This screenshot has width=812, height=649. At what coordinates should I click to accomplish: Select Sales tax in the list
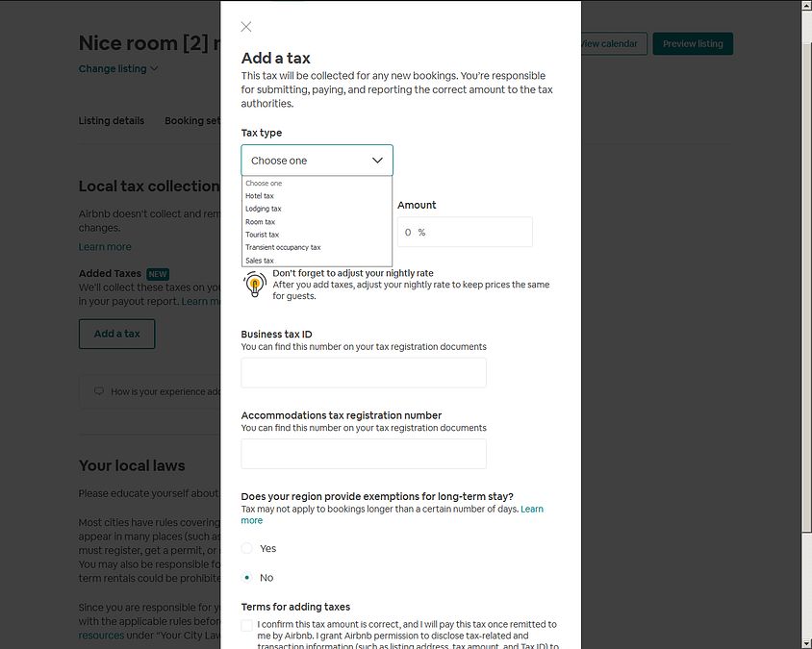(260, 261)
